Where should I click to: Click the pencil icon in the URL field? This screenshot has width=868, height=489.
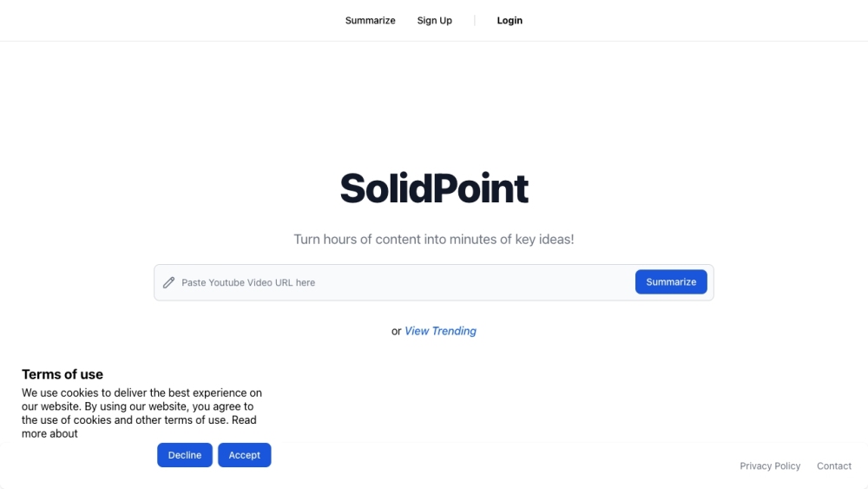pos(169,282)
